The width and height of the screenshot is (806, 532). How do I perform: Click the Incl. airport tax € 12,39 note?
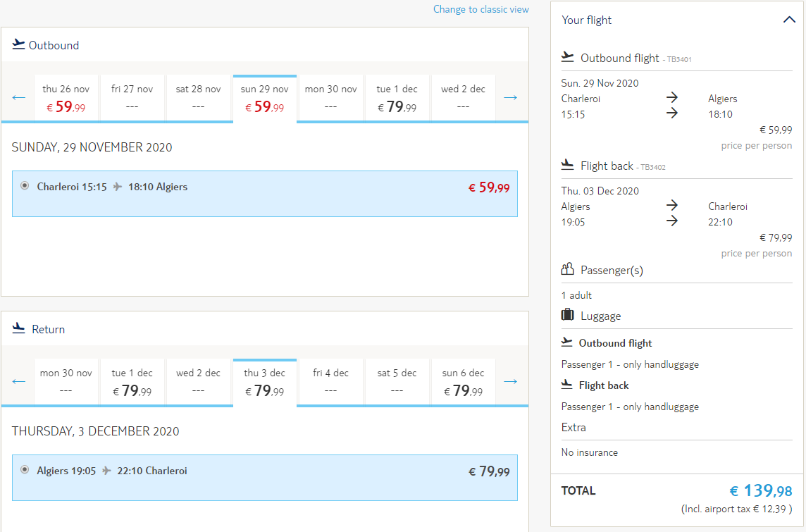[737, 509]
